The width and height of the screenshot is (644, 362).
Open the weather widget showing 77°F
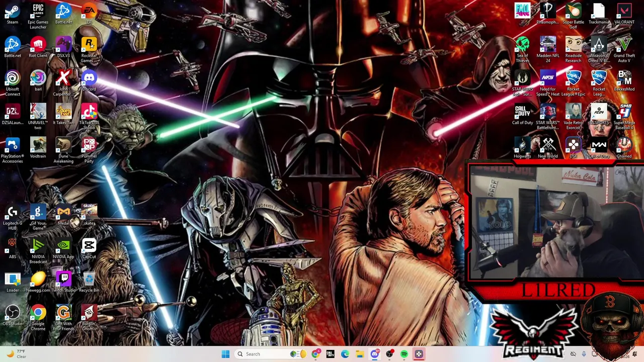(x=16, y=354)
